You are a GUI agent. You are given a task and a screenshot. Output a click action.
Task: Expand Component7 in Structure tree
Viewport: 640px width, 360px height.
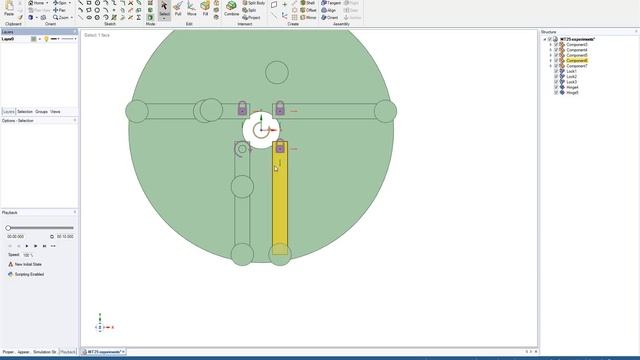coord(550,66)
